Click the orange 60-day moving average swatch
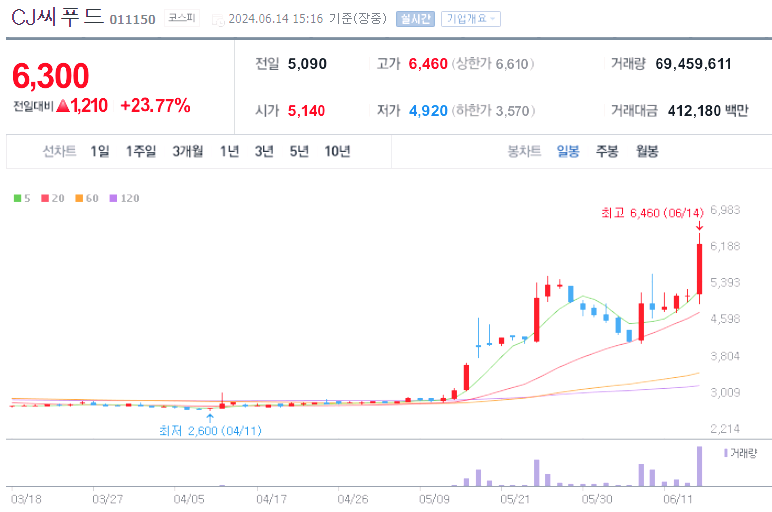772x512 pixels. [x=79, y=198]
